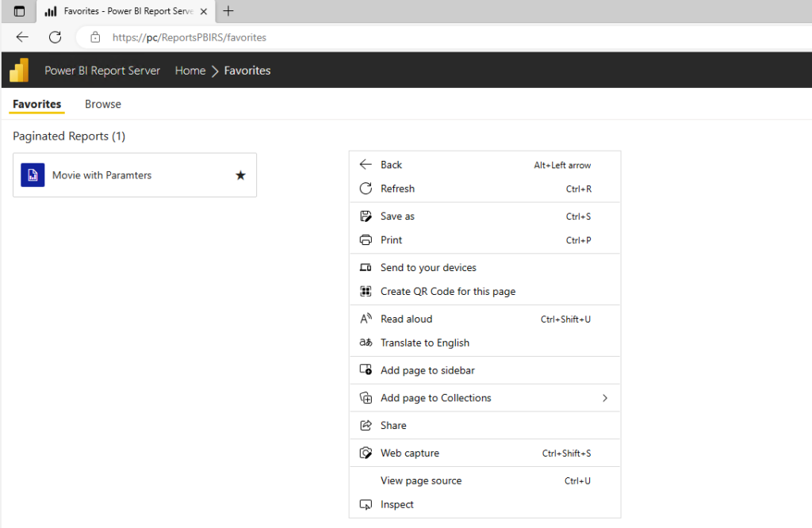
Task: Select View page source
Action: point(485,480)
